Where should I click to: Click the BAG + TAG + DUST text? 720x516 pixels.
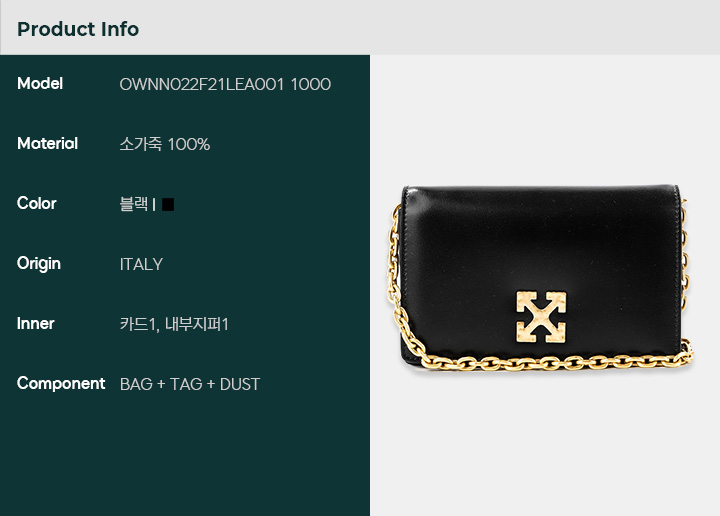[x=190, y=384]
